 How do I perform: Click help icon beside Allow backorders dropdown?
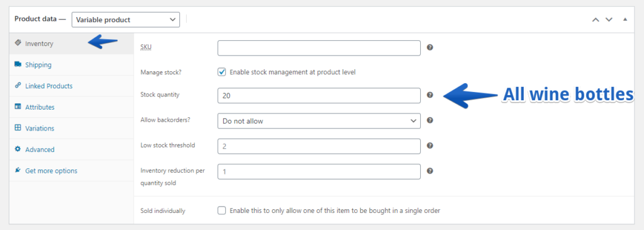coord(430,120)
